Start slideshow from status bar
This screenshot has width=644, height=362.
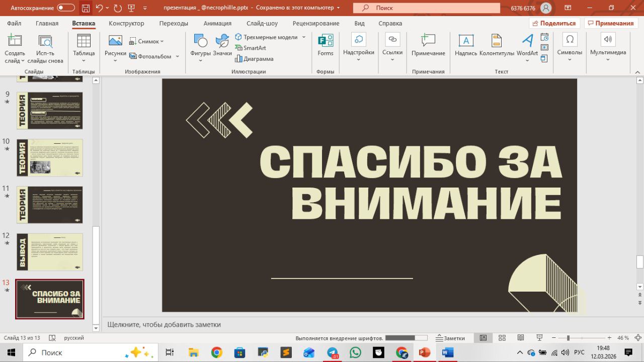[539, 338]
